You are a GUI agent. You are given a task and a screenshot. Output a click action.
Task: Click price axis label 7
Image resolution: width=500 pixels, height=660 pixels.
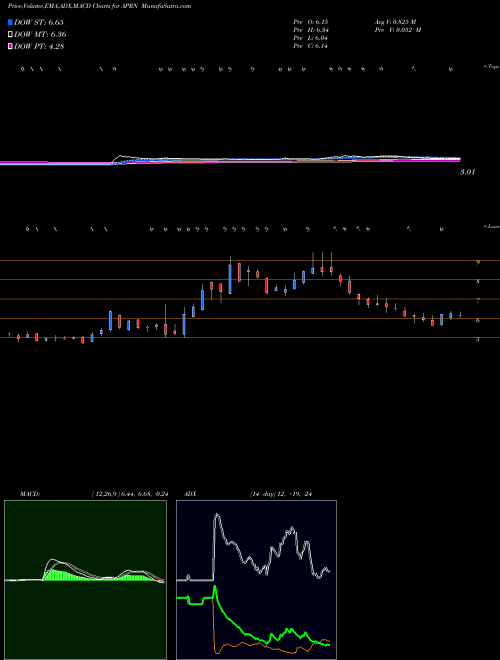coord(478,301)
